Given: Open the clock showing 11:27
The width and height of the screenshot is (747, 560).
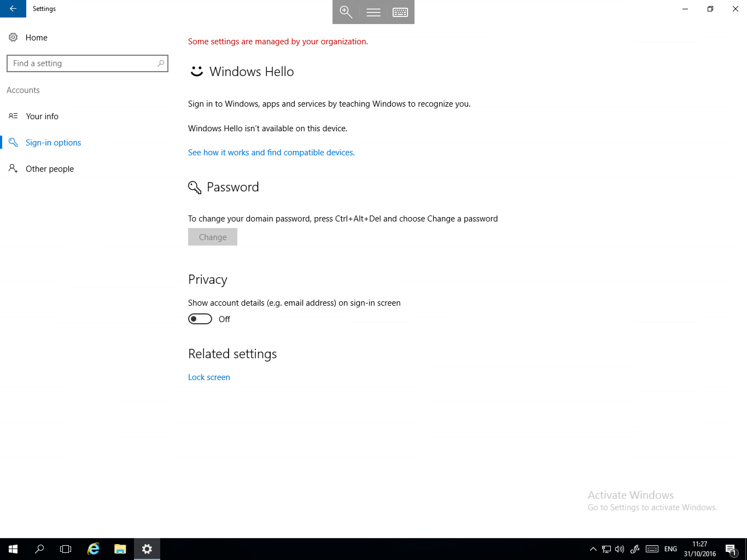Looking at the screenshot, I should coord(700,549).
